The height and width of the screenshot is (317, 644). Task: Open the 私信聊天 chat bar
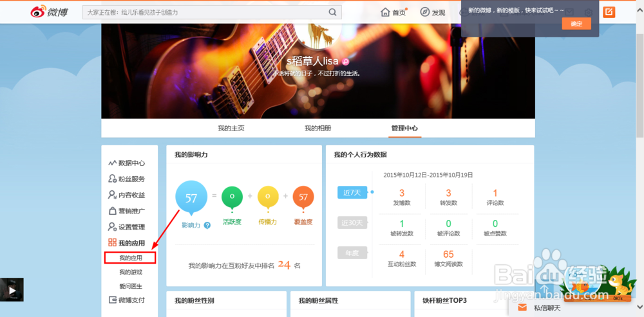[x=572, y=307]
